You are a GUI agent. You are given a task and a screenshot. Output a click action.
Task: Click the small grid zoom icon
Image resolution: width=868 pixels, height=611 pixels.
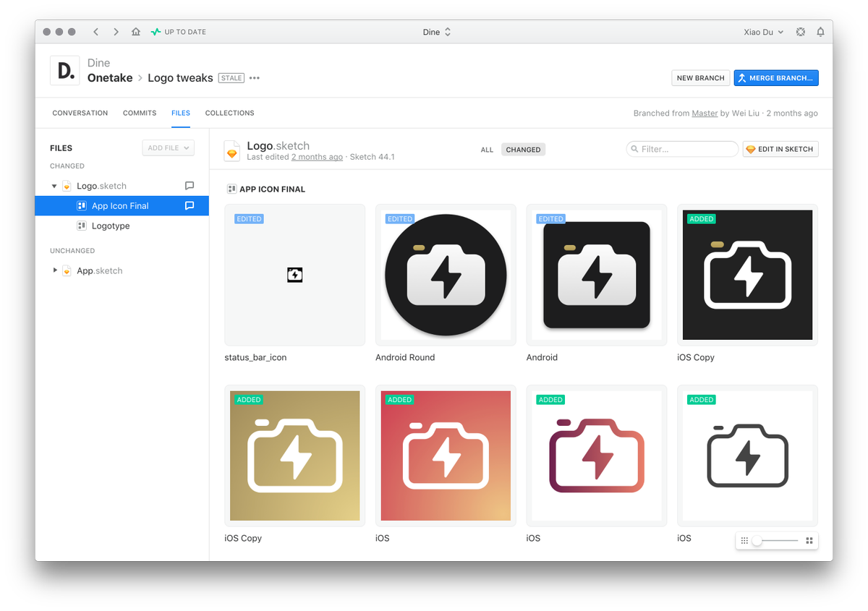coord(744,540)
